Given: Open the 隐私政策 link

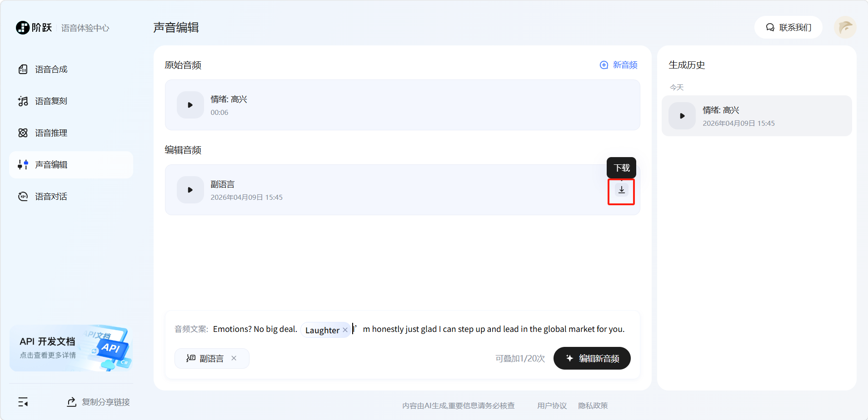Looking at the screenshot, I should (x=593, y=405).
